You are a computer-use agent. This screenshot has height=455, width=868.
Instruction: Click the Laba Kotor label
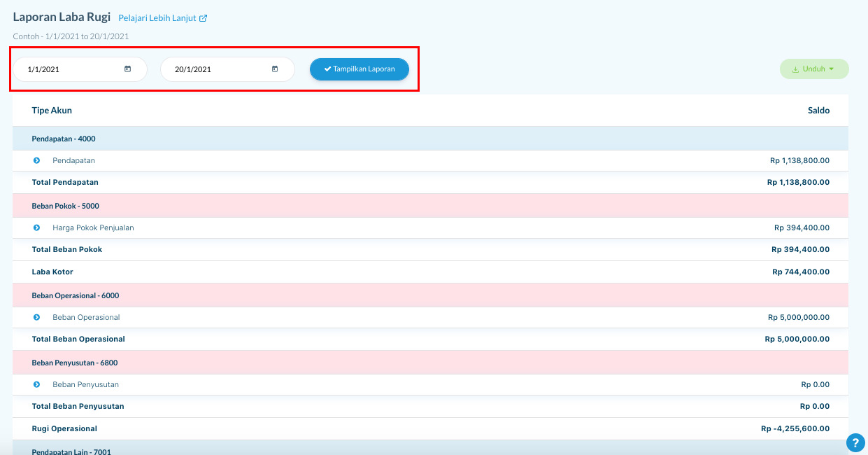52,272
